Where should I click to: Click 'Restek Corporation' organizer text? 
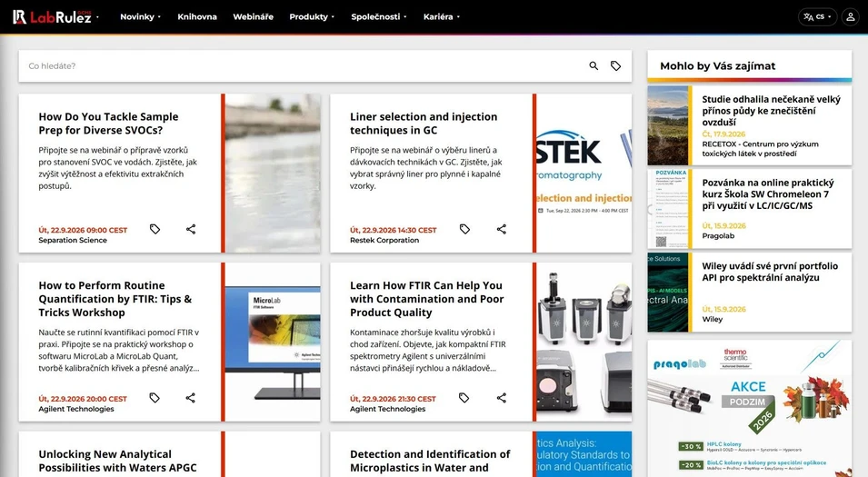click(384, 240)
